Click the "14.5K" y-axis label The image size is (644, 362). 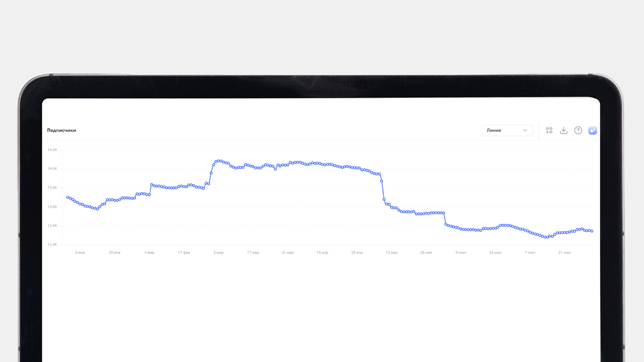[x=52, y=150]
